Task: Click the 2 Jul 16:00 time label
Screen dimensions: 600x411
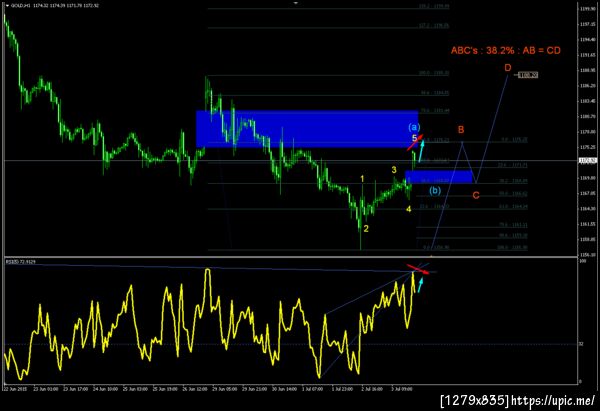Action: click(x=372, y=389)
